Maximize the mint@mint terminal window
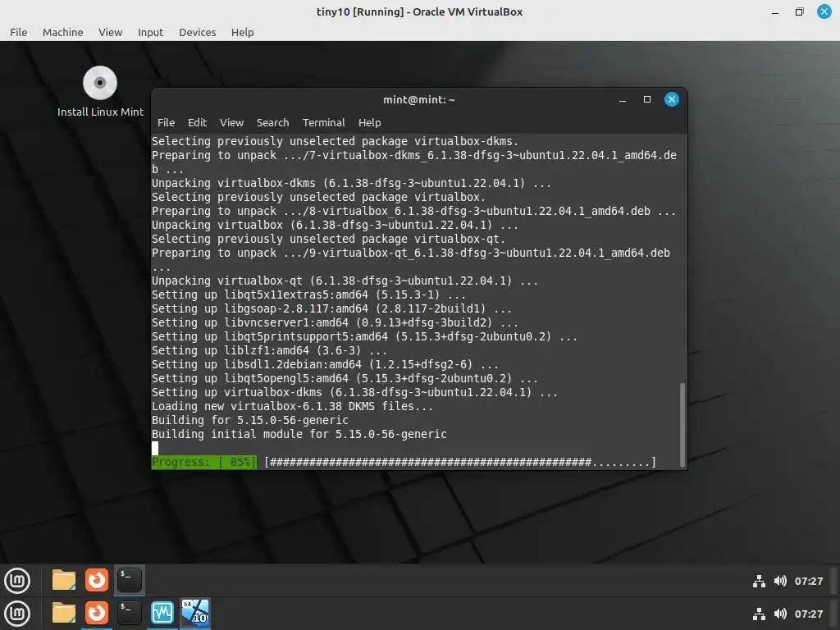840x630 pixels. (647, 99)
